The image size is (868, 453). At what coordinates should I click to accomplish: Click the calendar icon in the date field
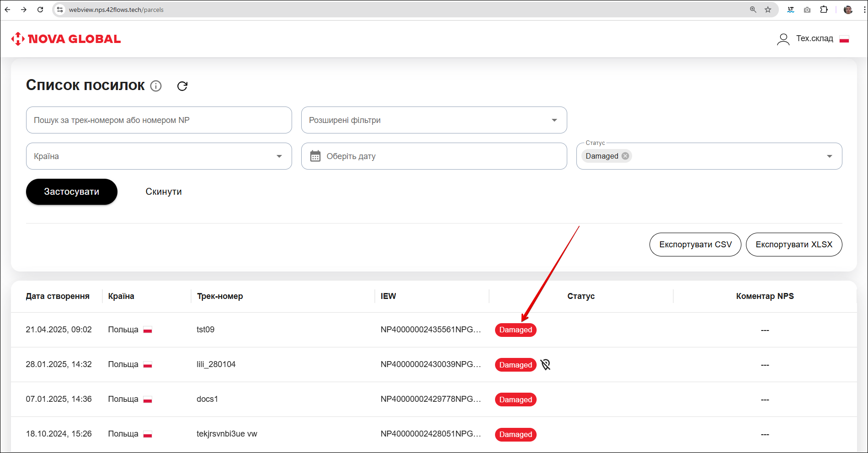(x=315, y=156)
